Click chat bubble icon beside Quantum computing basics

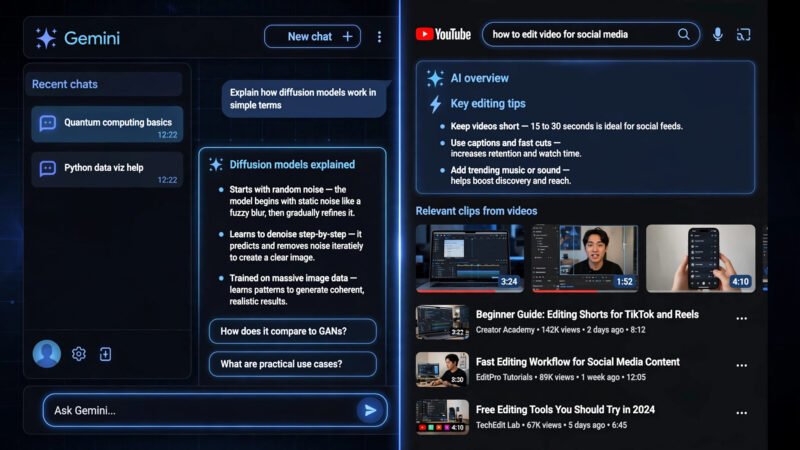[x=47, y=123]
